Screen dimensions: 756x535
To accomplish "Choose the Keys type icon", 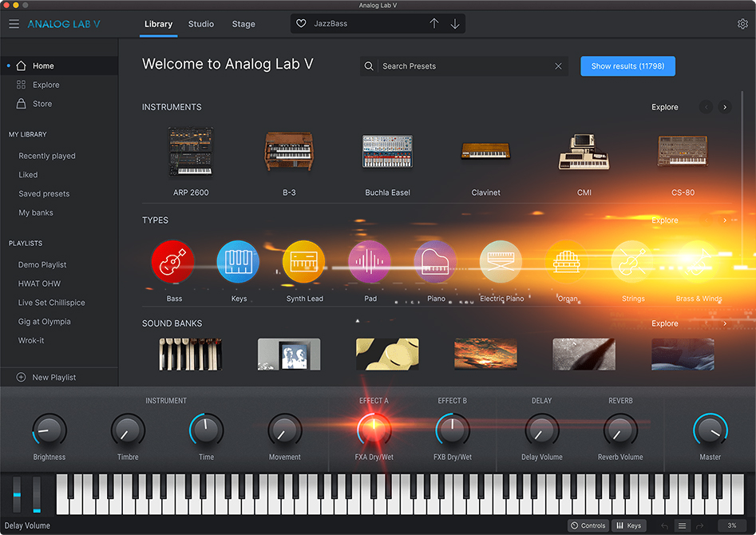I will click(239, 262).
